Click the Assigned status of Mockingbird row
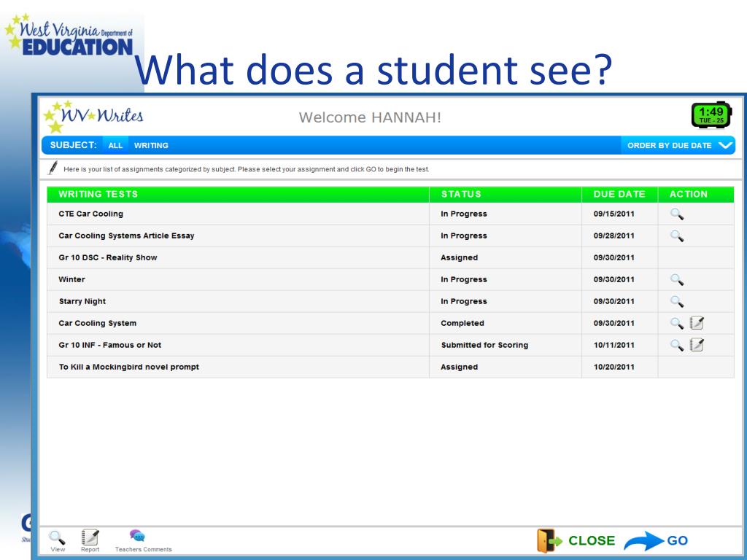Screen dimensions: 747x560 click(460, 367)
